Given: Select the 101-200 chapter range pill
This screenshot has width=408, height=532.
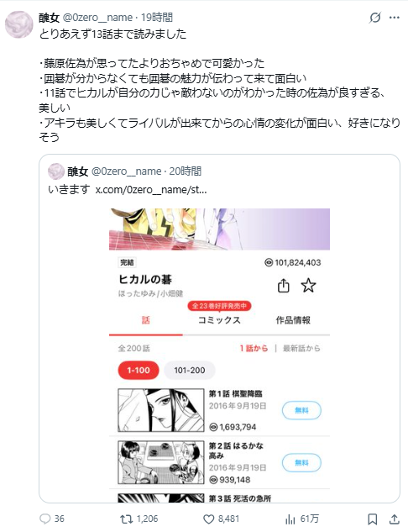Looking at the screenshot, I should 190,370.
